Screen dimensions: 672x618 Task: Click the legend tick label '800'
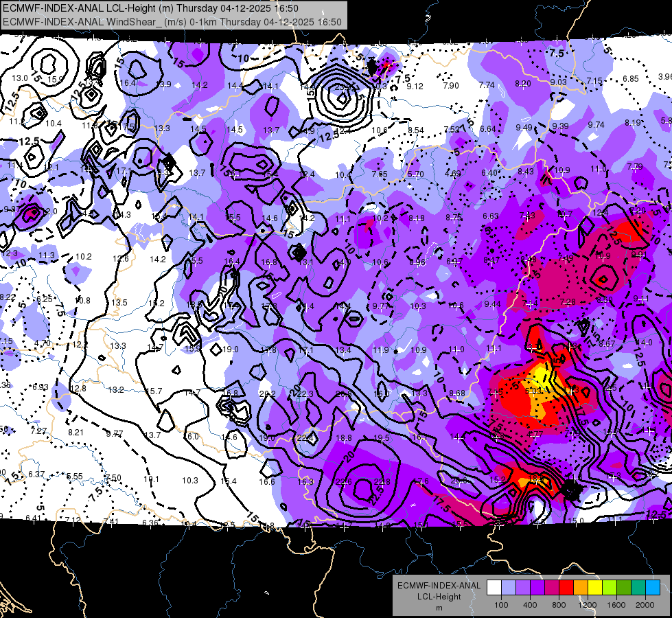pos(559,605)
